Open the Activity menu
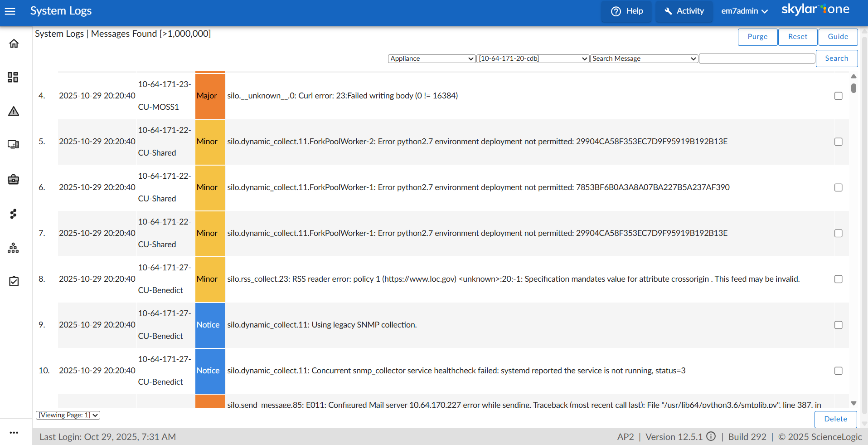 click(684, 11)
